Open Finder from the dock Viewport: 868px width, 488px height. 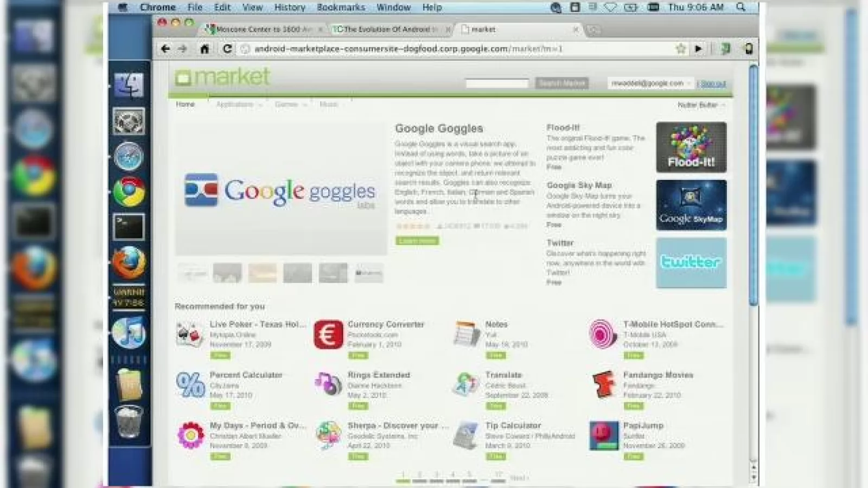tap(129, 85)
